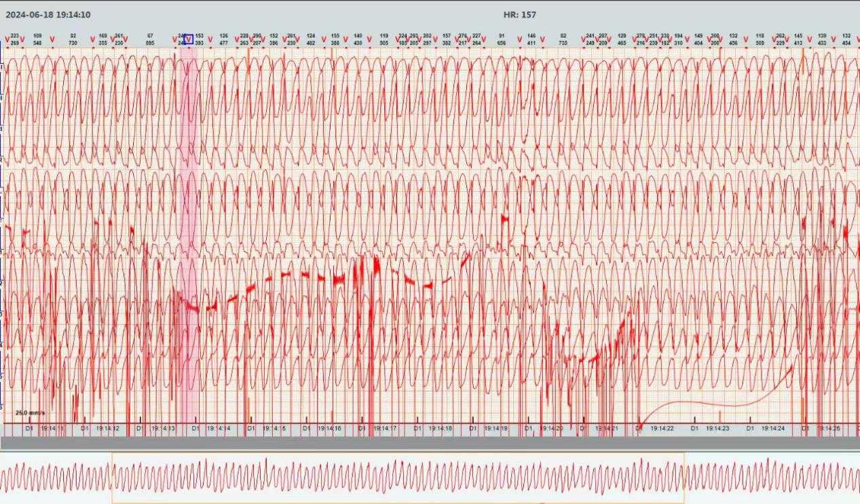The image size is (860, 504).
Task: Jump to the 19:14:22 time marker
Action: 662,429
